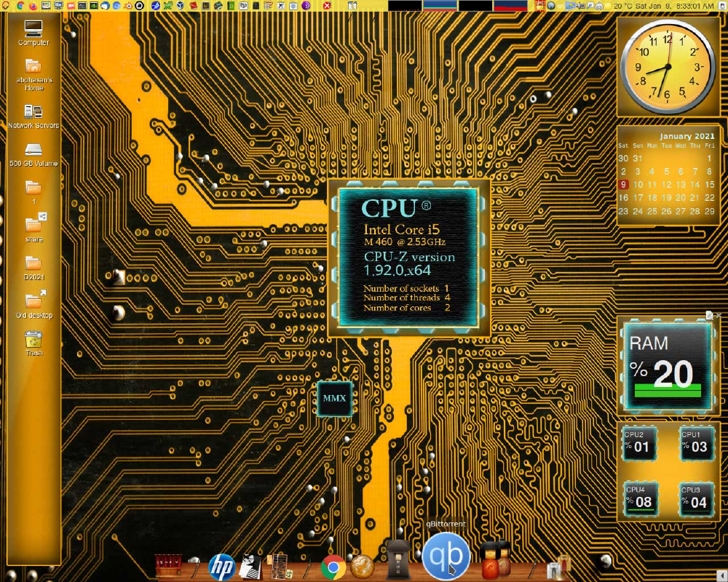Click the Number of threads line
The image size is (728, 582).
407,298
